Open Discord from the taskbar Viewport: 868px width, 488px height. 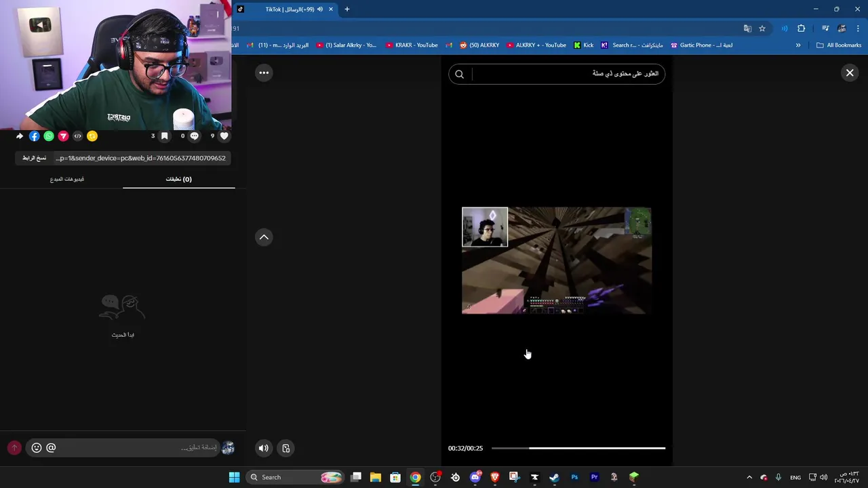475,477
